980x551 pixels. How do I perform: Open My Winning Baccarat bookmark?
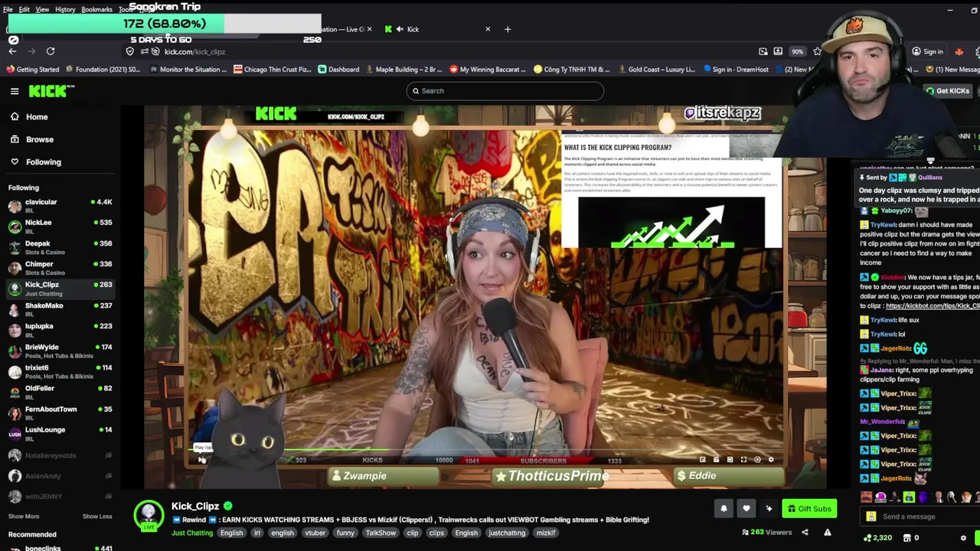pos(488,70)
